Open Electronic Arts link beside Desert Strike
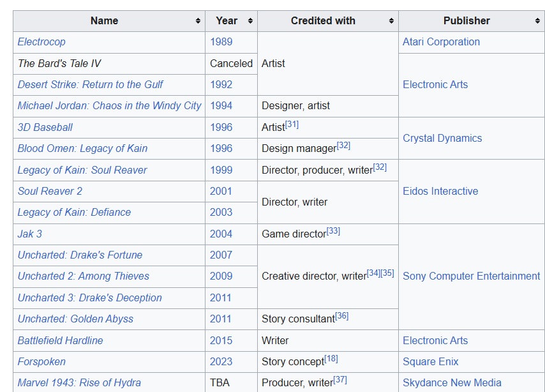The width and height of the screenshot is (545, 392). (x=435, y=84)
